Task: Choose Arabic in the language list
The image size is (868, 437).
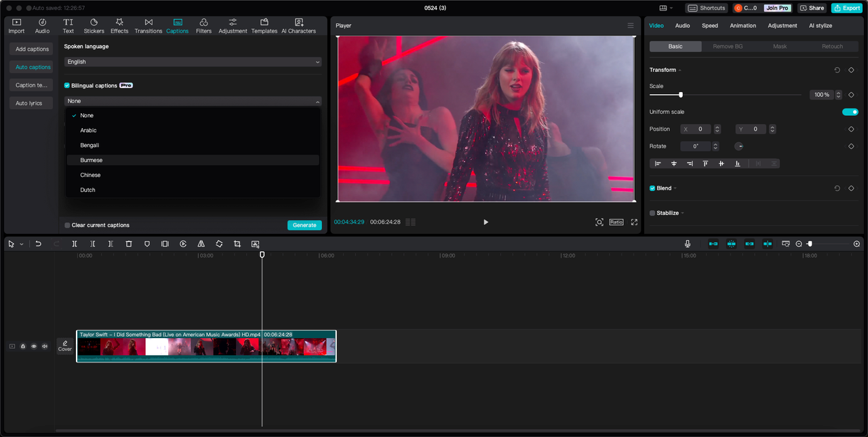Action: tap(193, 130)
